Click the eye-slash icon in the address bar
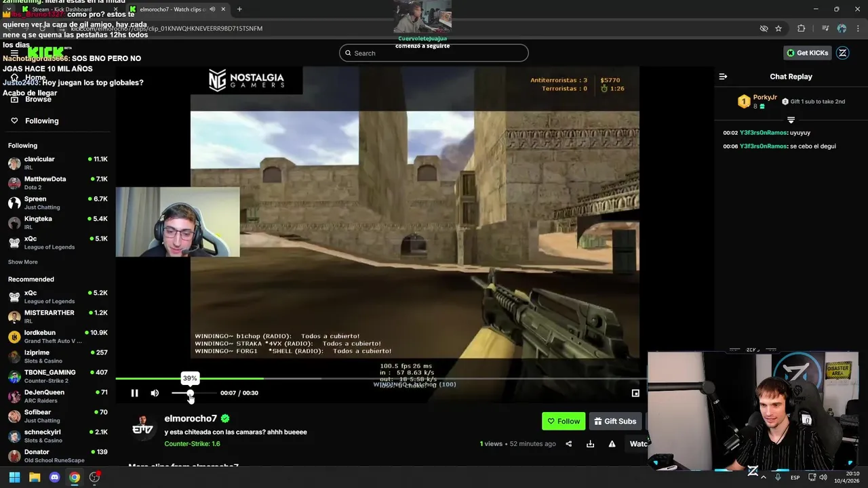The width and height of the screenshot is (868, 488). click(x=764, y=28)
